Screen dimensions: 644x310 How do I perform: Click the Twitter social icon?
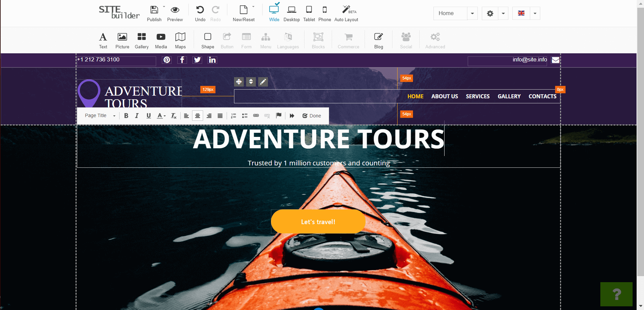point(197,60)
